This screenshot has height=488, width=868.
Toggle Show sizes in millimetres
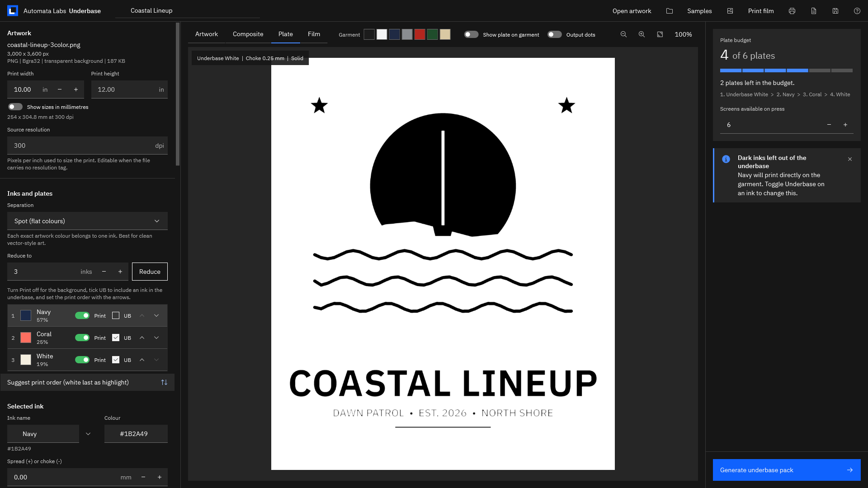(x=15, y=107)
